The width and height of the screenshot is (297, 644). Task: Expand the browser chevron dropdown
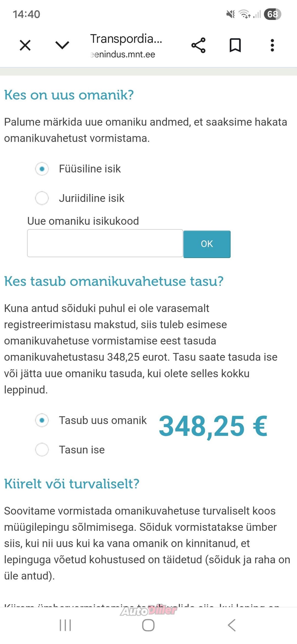click(x=62, y=45)
